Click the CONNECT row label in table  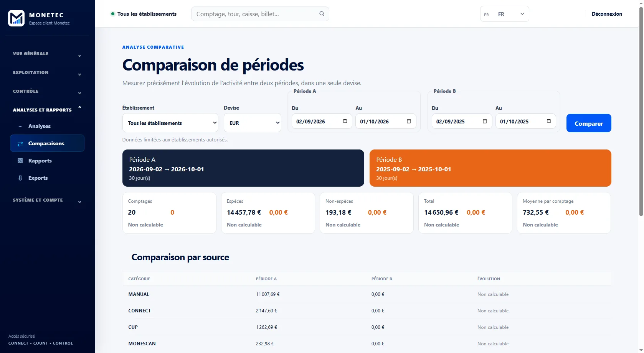click(140, 311)
